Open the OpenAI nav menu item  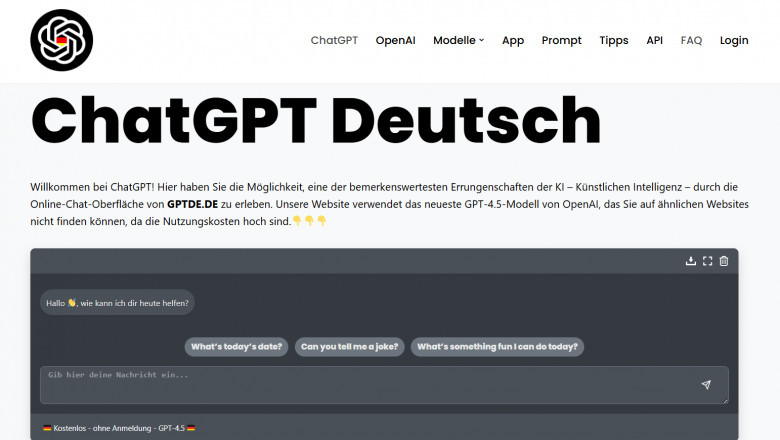[x=395, y=40]
